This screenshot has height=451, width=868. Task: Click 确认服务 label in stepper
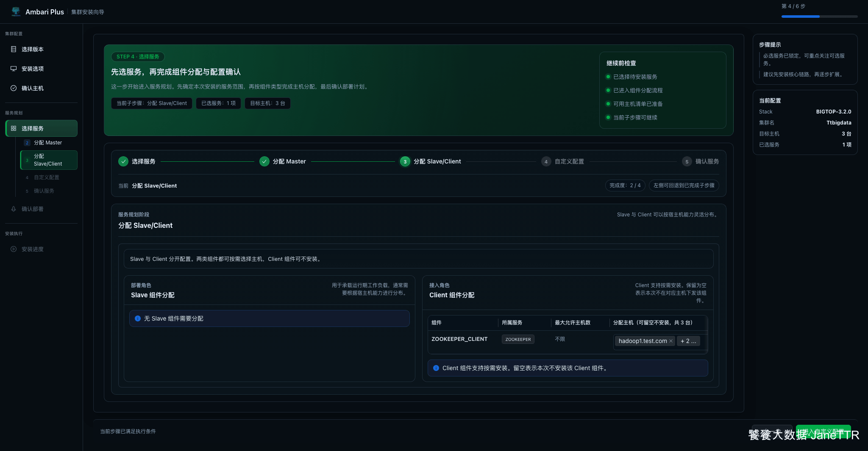click(707, 161)
